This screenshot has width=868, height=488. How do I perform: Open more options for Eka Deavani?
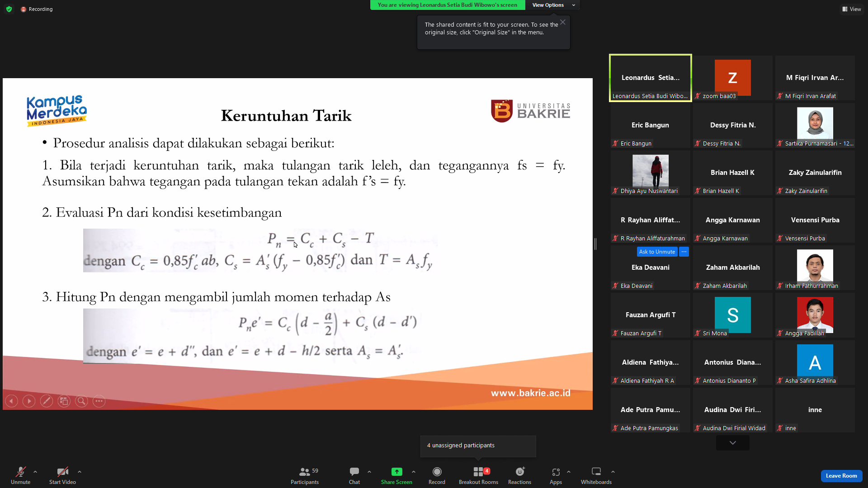coord(684,252)
